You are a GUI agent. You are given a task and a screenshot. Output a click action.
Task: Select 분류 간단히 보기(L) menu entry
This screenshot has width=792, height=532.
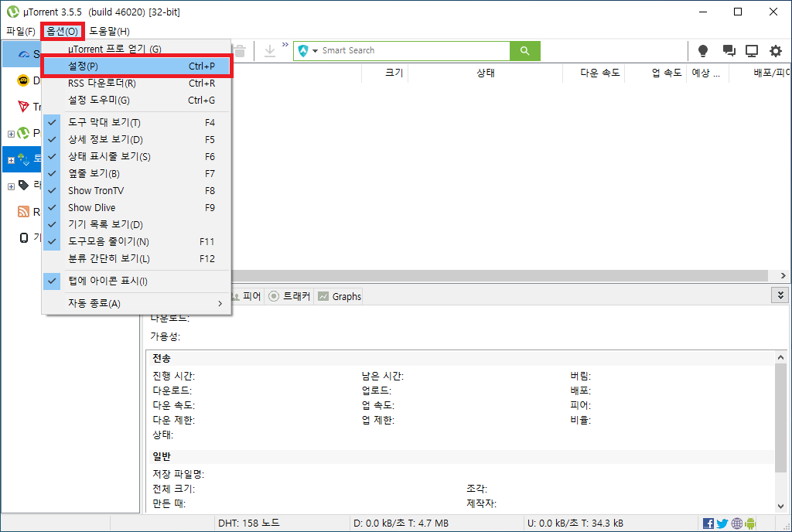pos(136,258)
